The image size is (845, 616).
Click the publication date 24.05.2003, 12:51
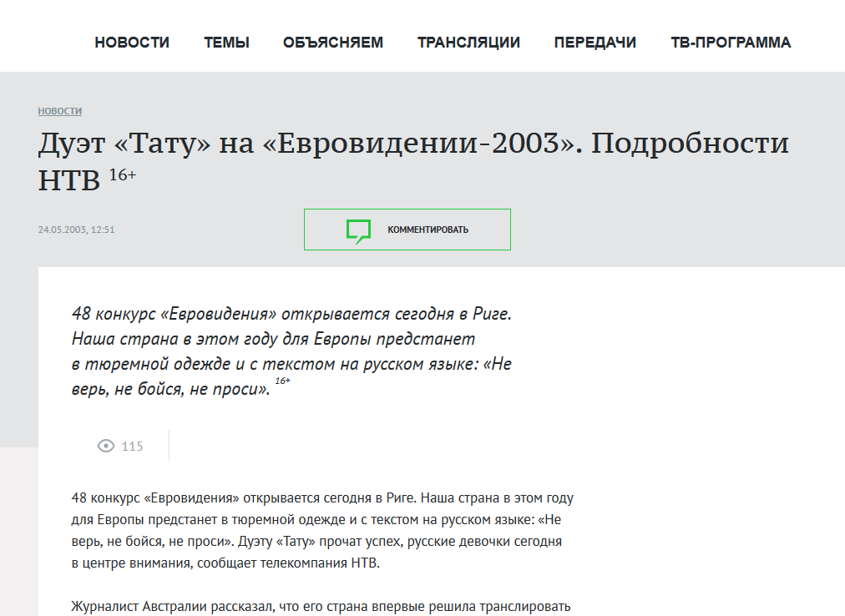76,230
